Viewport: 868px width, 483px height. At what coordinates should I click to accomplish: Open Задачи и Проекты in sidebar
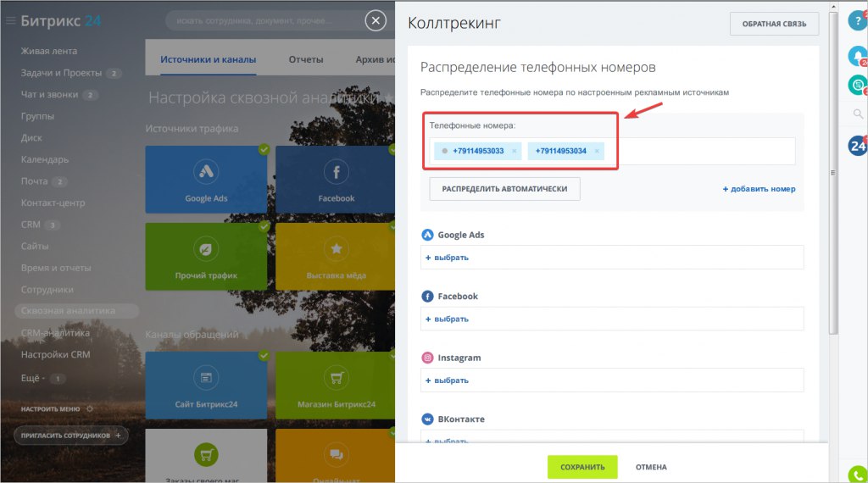point(61,73)
